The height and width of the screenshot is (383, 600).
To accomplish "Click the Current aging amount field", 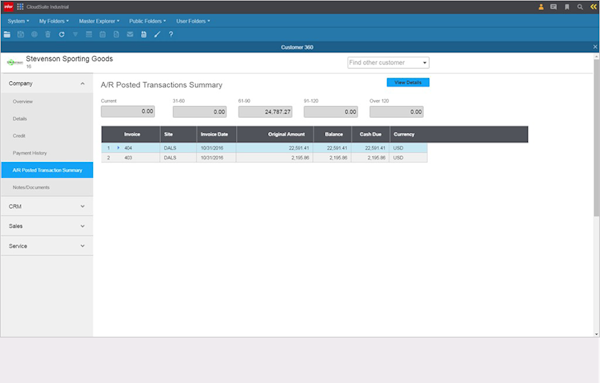I will (128, 111).
